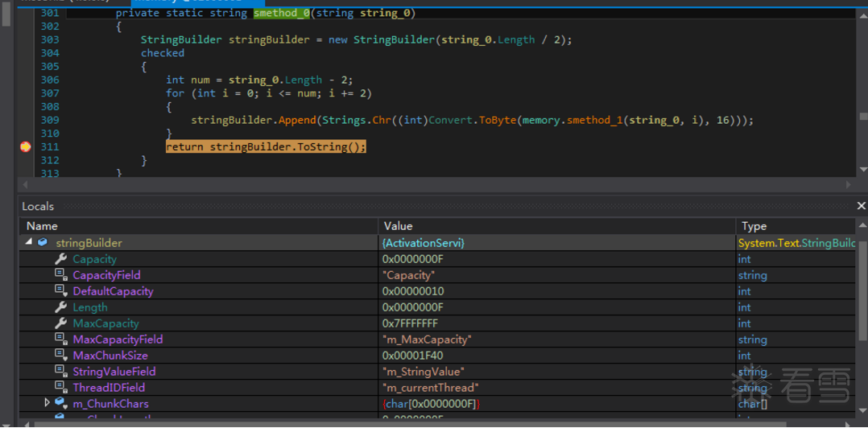Click the MaxCapacityField value "m_MaxCapacity"
This screenshot has width=868, height=428.
tap(427, 340)
